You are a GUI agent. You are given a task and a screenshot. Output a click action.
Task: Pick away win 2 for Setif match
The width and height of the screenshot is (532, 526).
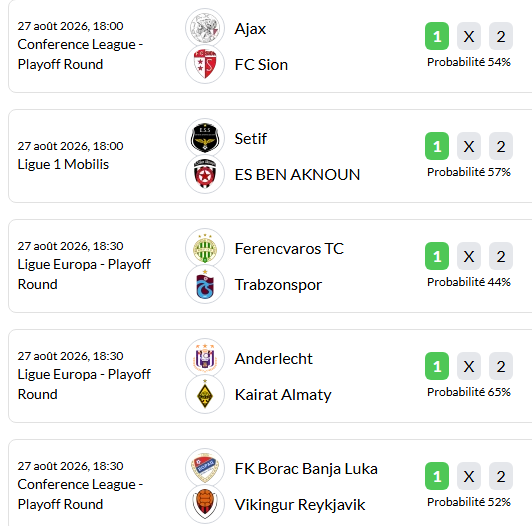pyautogui.click(x=501, y=146)
